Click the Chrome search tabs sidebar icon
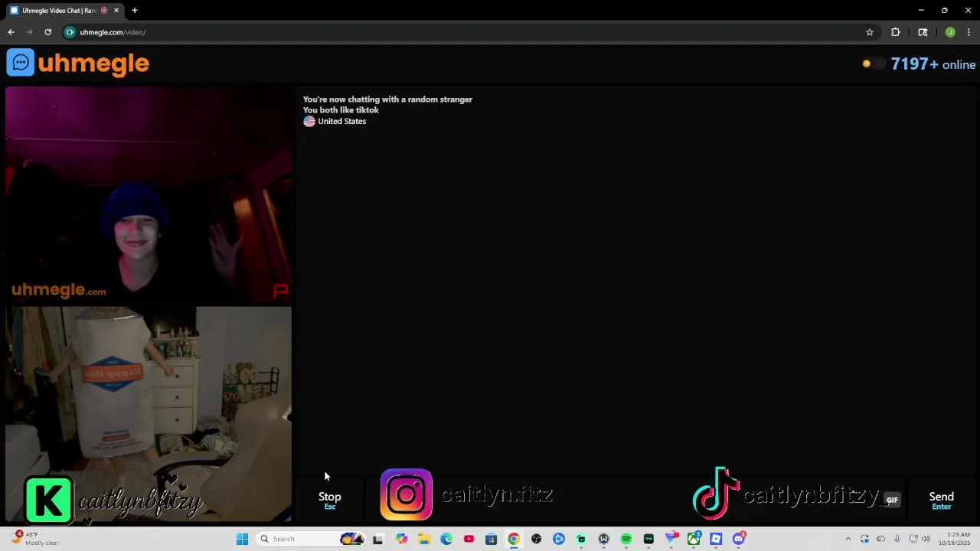Image resolution: width=980 pixels, height=551 pixels. tap(923, 32)
